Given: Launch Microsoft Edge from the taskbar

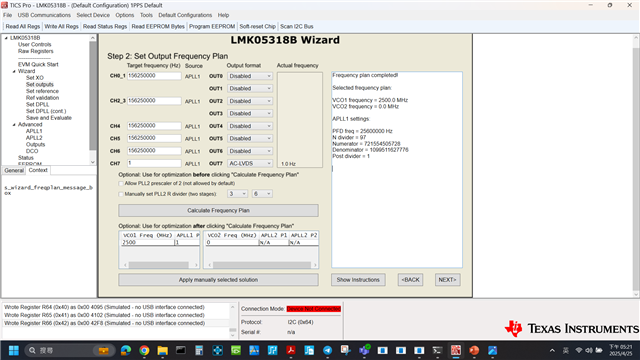Looking at the screenshot, I should pos(126,350).
